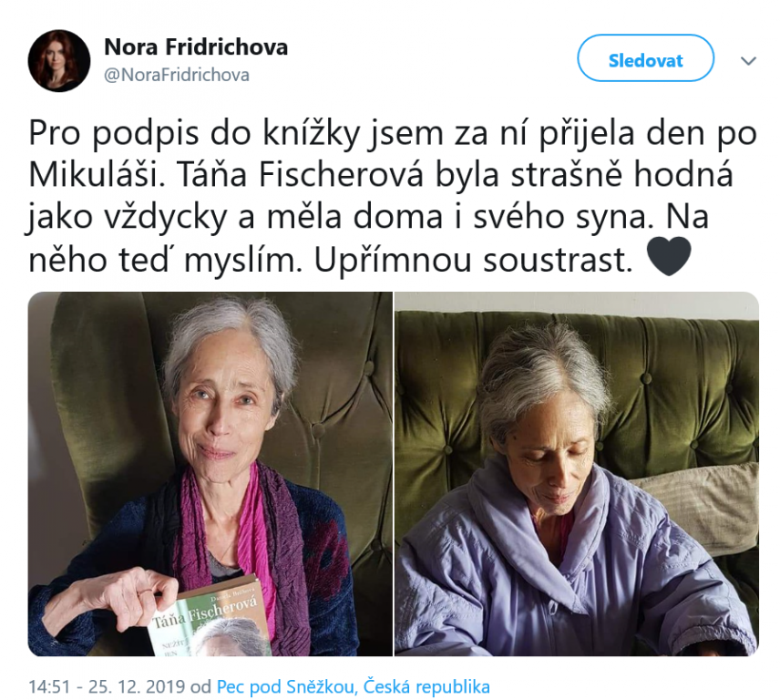Open Nora Fridrichova's profile avatar

tap(58, 61)
